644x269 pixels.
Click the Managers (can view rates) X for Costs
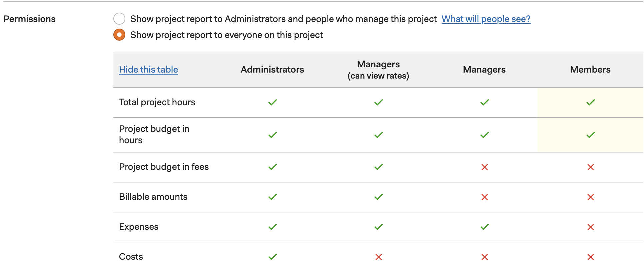tap(379, 257)
